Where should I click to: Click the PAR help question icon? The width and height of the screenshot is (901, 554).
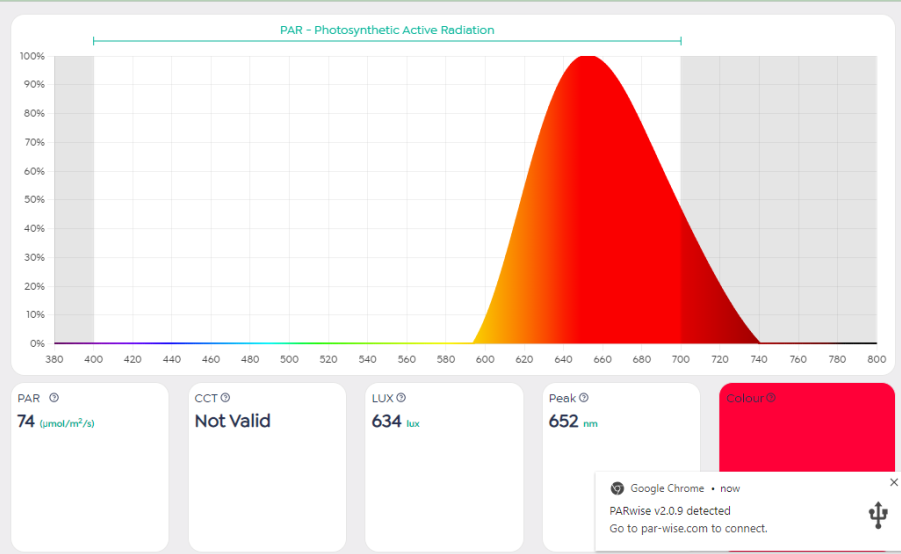[x=54, y=398]
